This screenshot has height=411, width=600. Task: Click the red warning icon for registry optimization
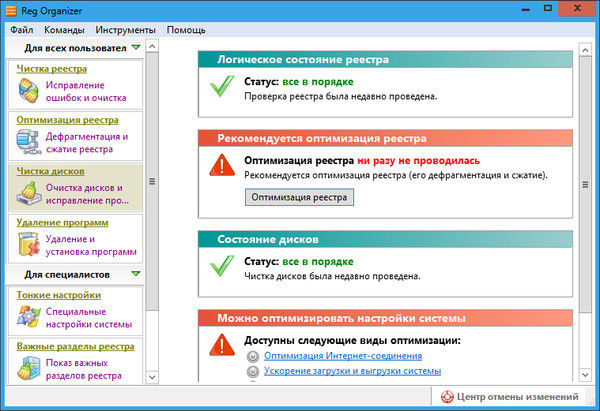click(x=222, y=166)
